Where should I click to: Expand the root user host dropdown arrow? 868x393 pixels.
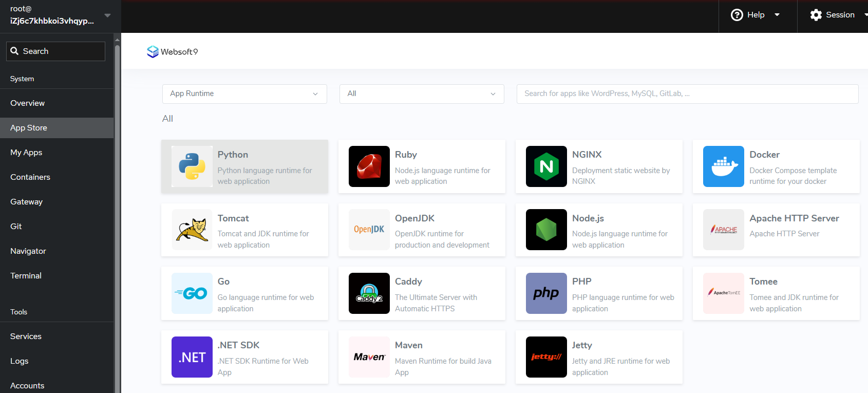107,15
